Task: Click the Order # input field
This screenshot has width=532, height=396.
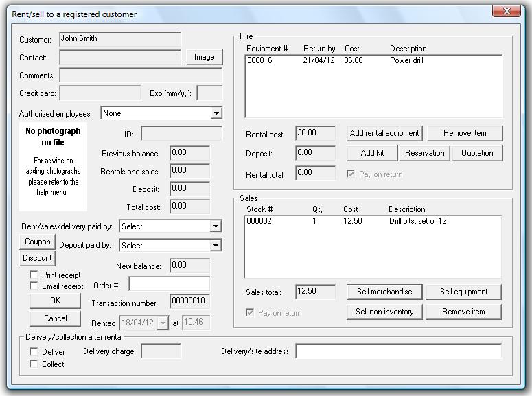Action: coord(169,284)
